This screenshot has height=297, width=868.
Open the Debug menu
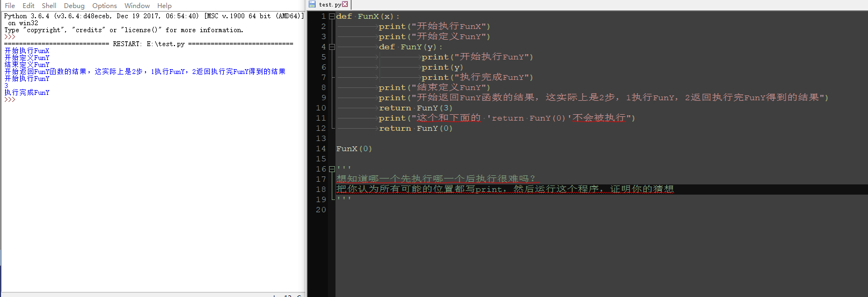click(x=74, y=5)
